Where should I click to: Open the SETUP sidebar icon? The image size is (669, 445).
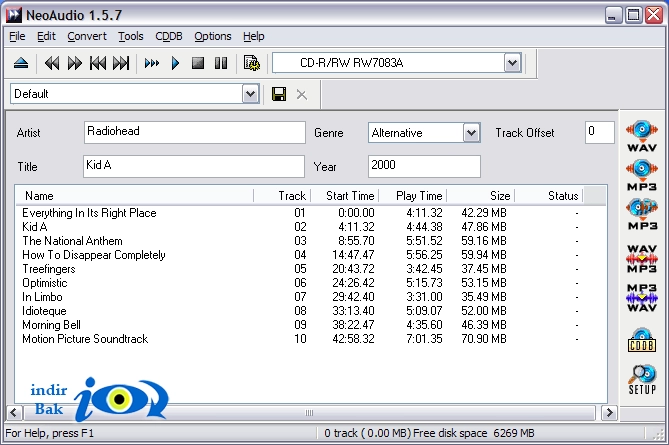[x=642, y=379]
